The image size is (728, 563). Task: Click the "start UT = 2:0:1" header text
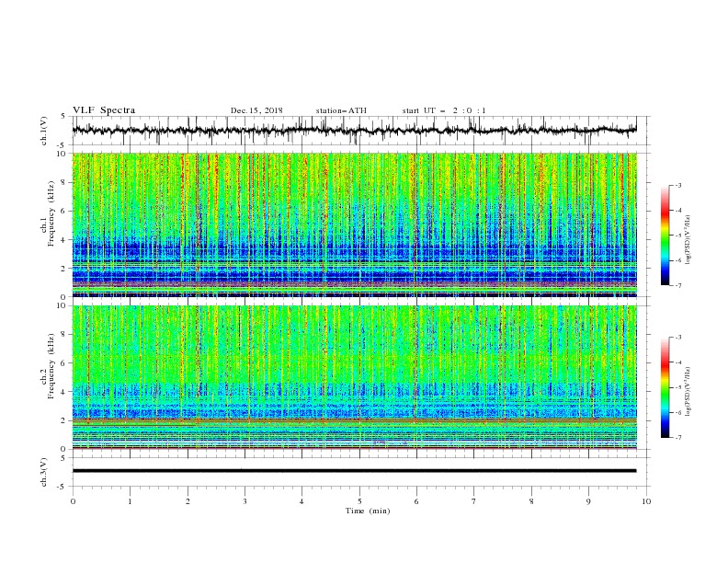pos(444,110)
